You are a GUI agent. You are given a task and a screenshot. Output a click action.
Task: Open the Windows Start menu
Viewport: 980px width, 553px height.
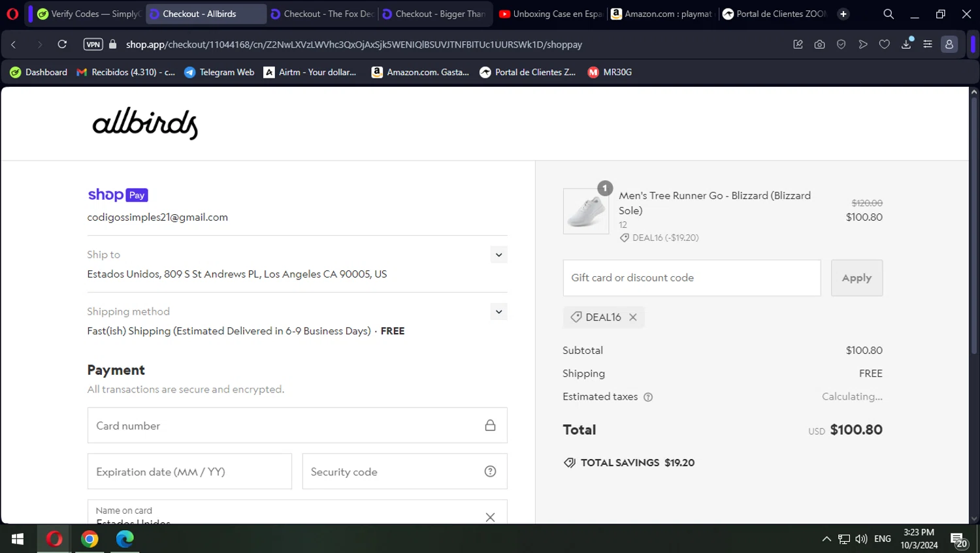[x=18, y=539]
